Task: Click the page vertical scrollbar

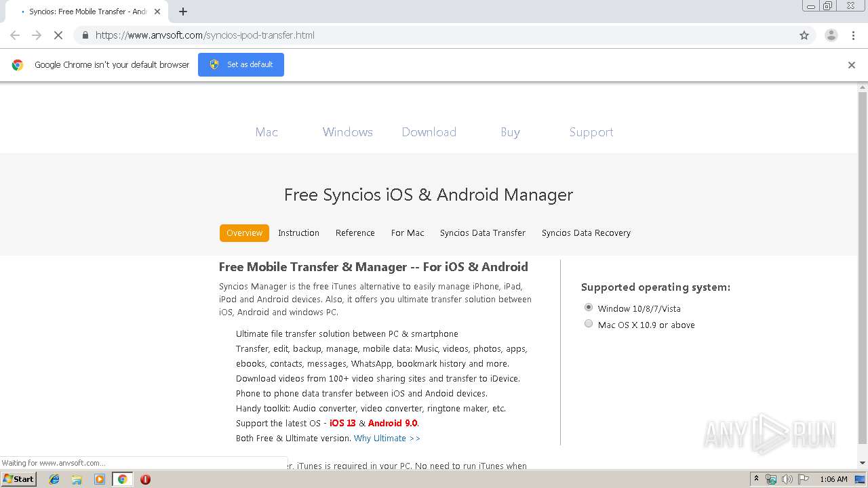Action: [x=863, y=268]
